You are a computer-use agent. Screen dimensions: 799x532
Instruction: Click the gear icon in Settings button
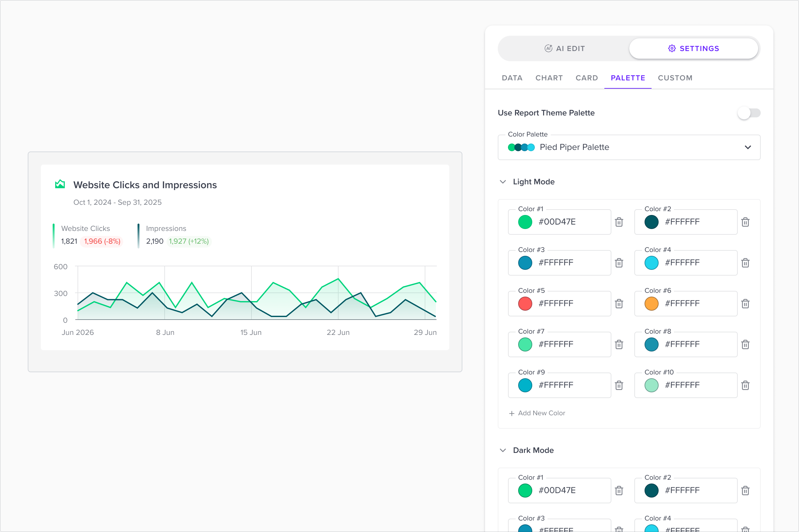[x=672, y=48]
